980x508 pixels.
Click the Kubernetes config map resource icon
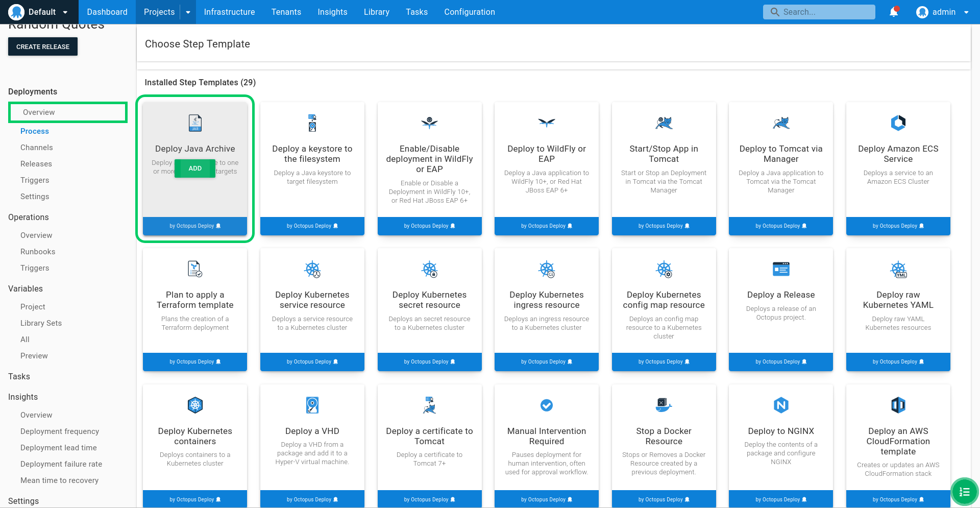[x=664, y=269]
